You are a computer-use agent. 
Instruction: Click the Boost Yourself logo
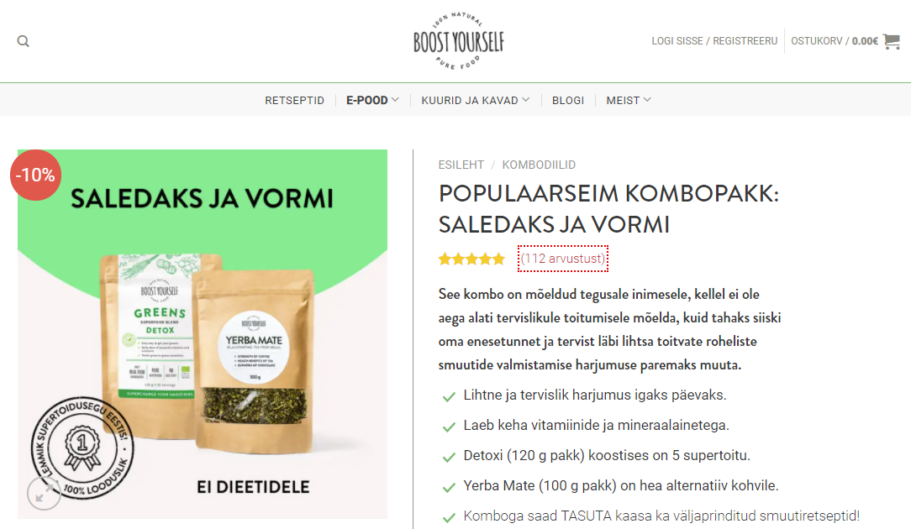point(458,41)
